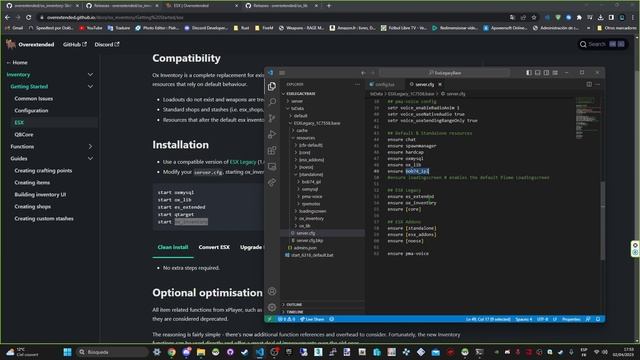Click Spaces: 4 in status bar
Viewport: 640px width, 360px height.
pyautogui.click(x=523, y=319)
